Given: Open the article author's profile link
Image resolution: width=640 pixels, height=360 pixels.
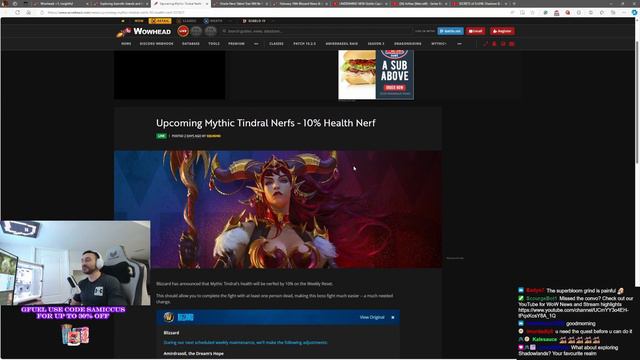Looking at the screenshot, I should [x=213, y=136].
